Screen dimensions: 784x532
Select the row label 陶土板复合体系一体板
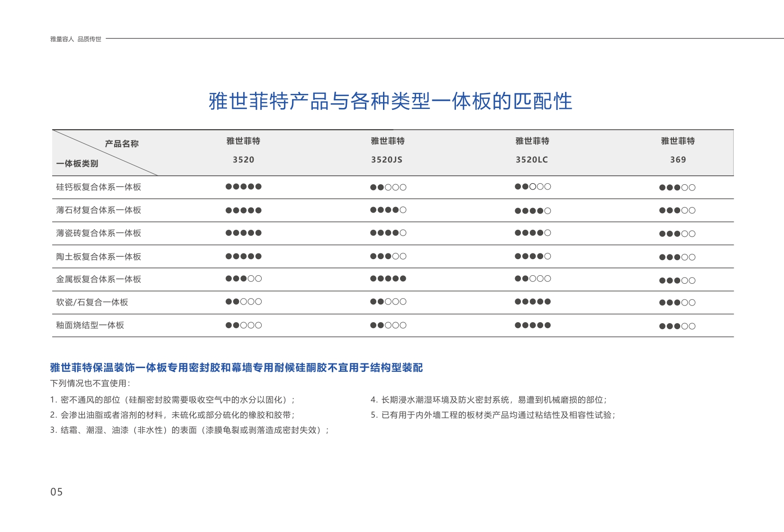tap(99, 257)
